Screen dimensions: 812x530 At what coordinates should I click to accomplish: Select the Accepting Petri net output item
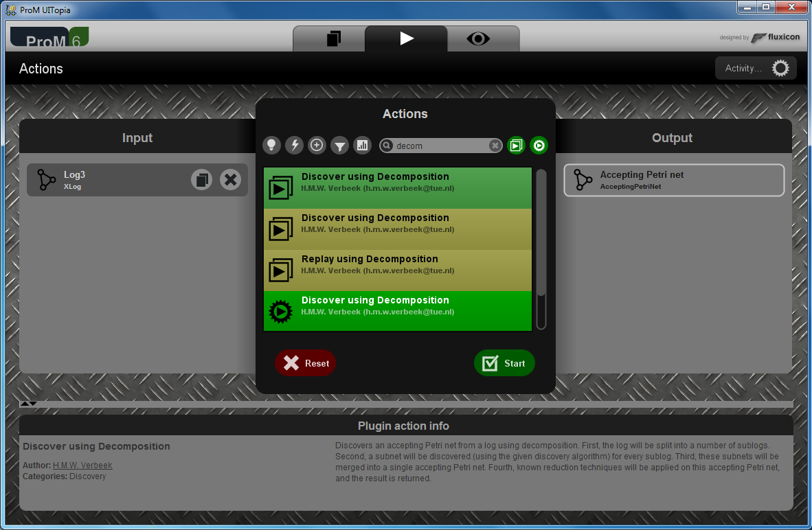click(674, 180)
